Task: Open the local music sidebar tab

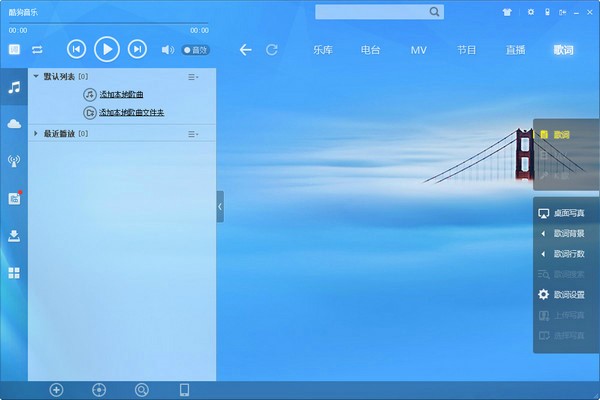Action: 14,87
